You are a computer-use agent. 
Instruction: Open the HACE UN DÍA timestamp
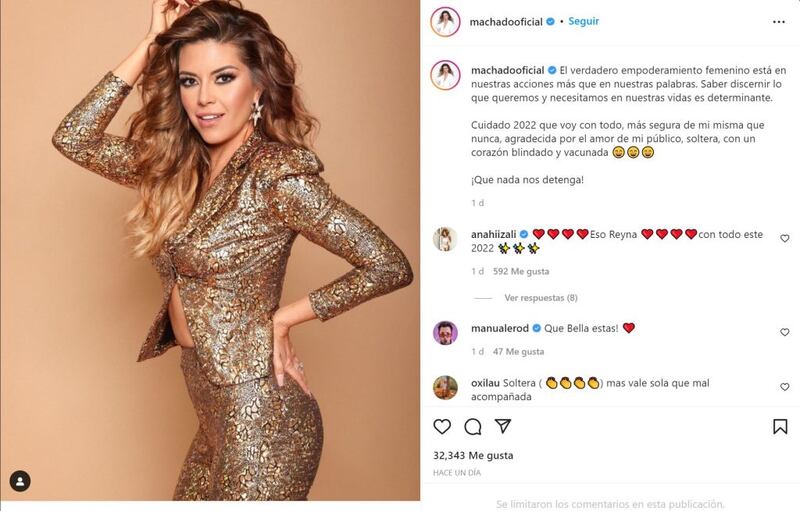[x=457, y=473]
